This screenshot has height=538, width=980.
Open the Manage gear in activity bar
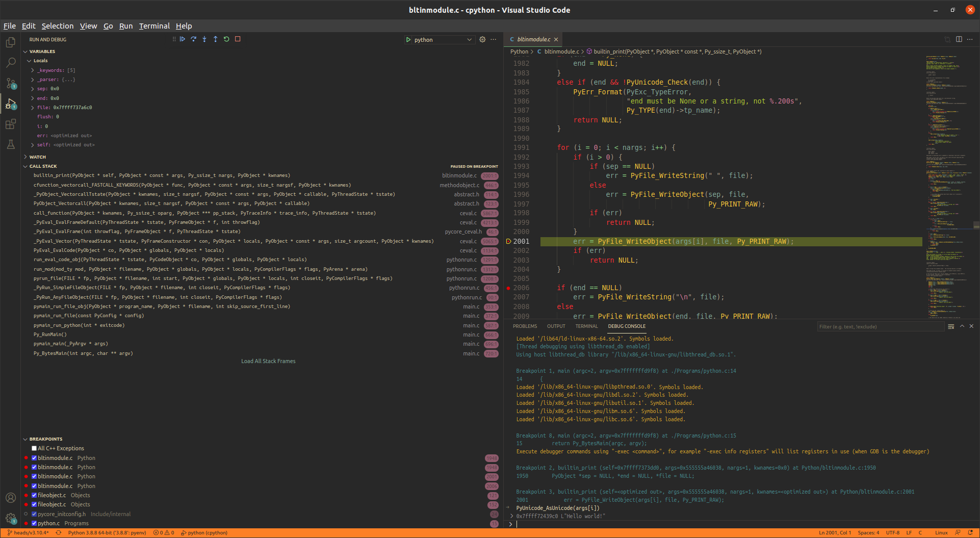[x=10, y=518]
